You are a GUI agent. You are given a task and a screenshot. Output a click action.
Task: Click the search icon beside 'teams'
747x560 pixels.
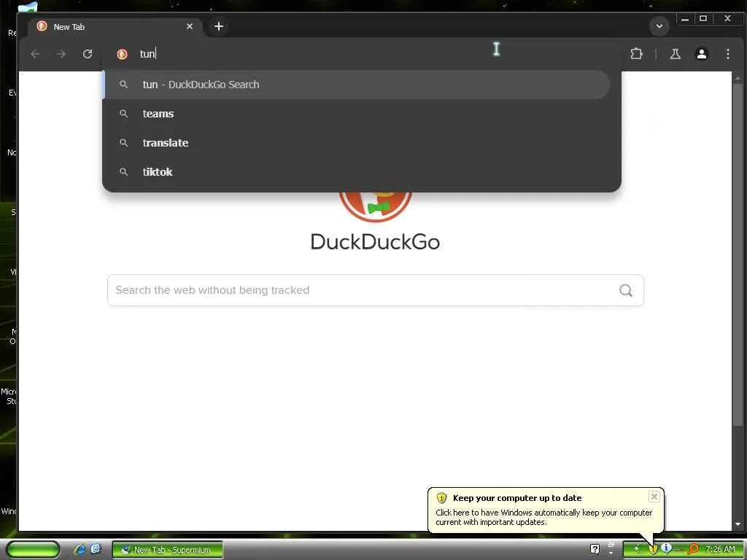pos(123,113)
